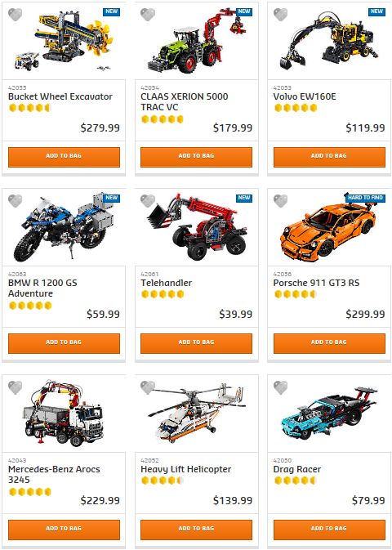Favorite the Porsche 911 GT3 RS heart
This screenshot has width=392, height=550.
pos(280,201)
